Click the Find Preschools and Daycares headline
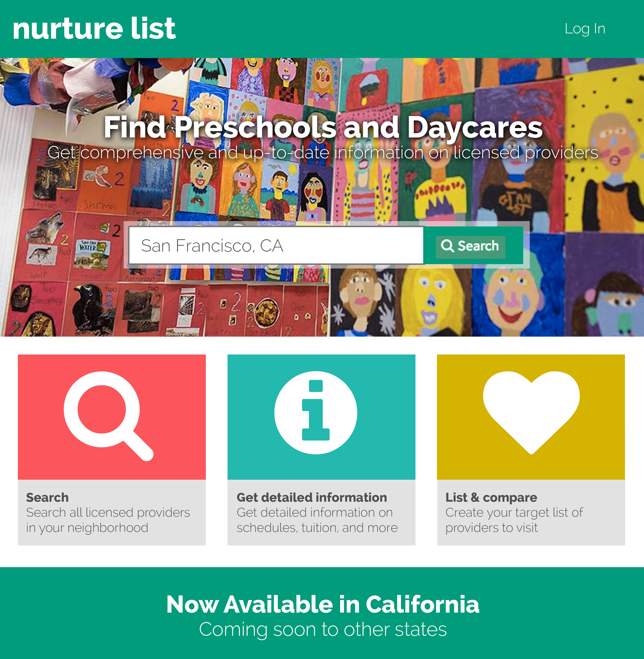 tap(323, 127)
